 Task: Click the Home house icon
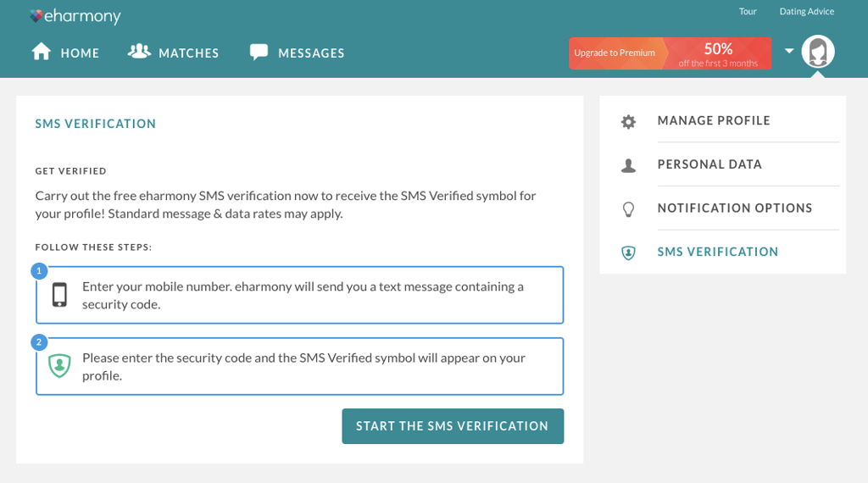[x=42, y=53]
